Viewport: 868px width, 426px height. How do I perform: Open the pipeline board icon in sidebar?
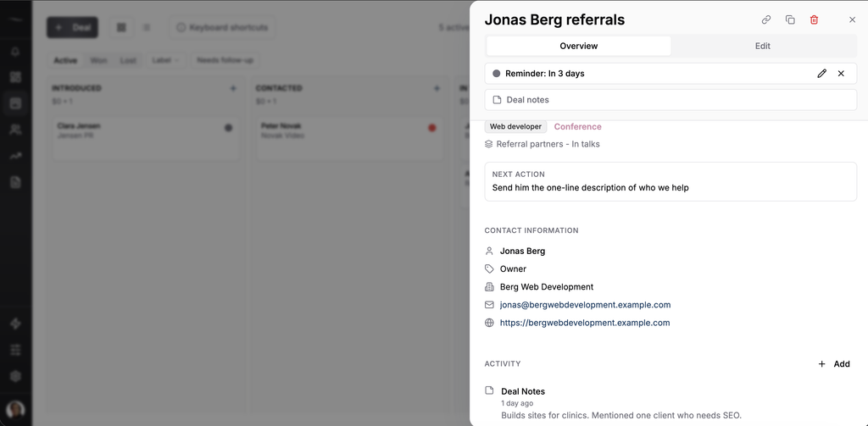pos(15,103)
